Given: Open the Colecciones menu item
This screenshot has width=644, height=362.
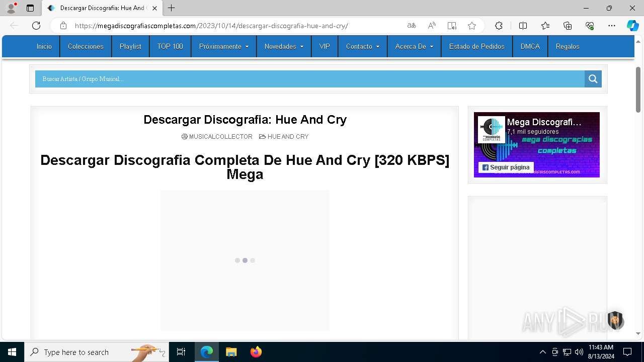Looking at the screenshot, I should pos(86,46).
